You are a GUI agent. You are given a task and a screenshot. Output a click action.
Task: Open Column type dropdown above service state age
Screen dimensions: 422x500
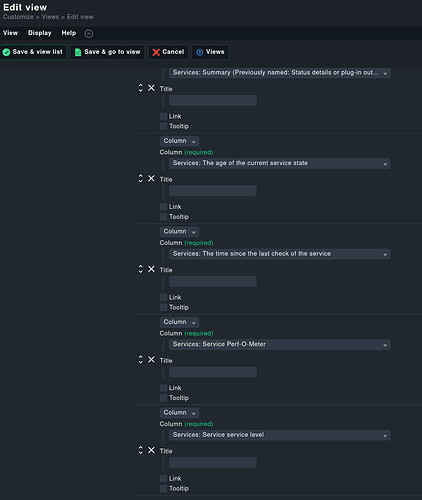pyautogui.click(x=179, y=141)
